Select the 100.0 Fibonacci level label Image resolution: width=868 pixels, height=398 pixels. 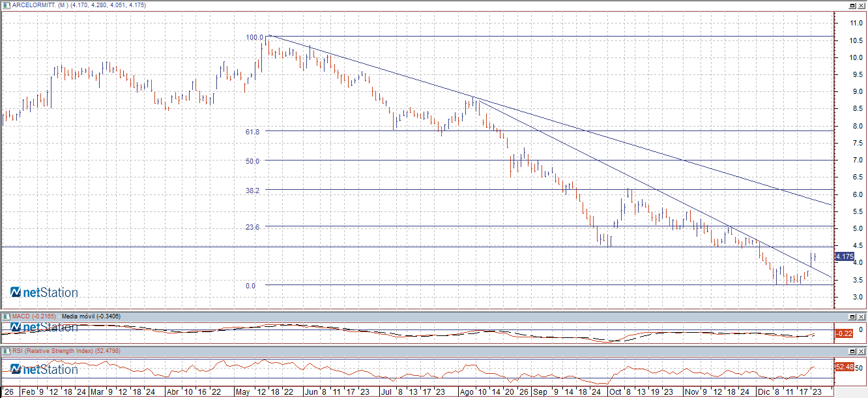click(x=253, y=37)
